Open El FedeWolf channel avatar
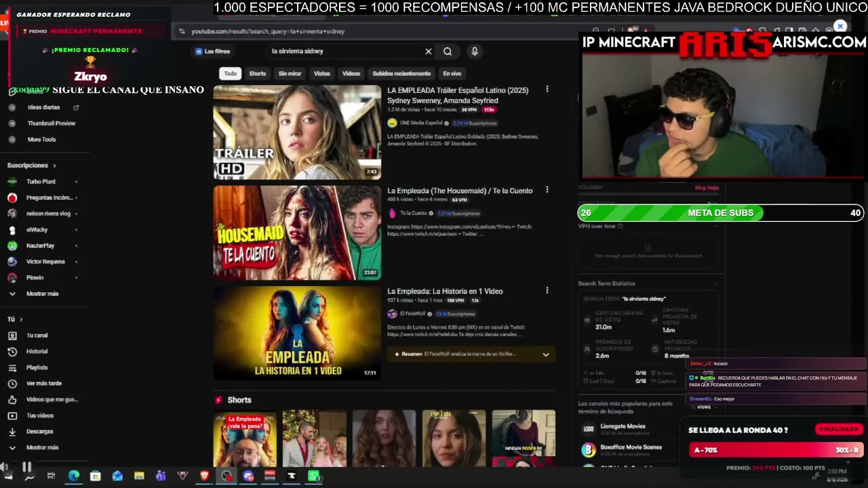868x488 pixels. click(x=392, y=314)
